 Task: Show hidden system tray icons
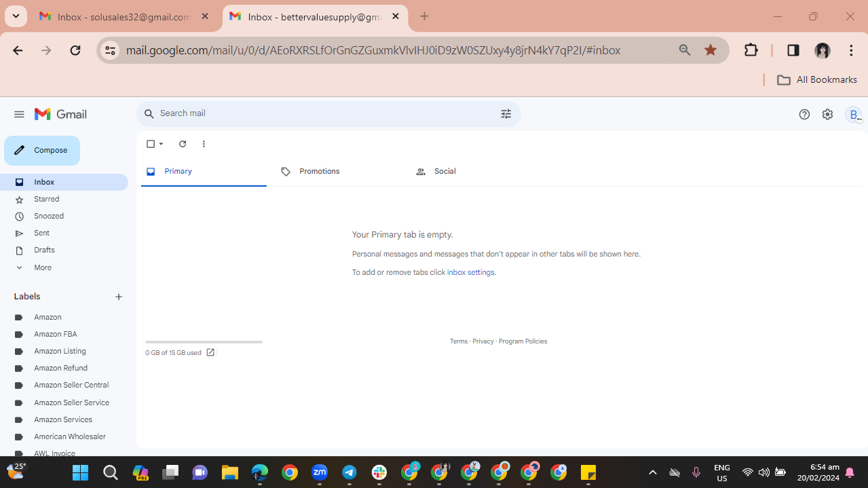point(653,472)
